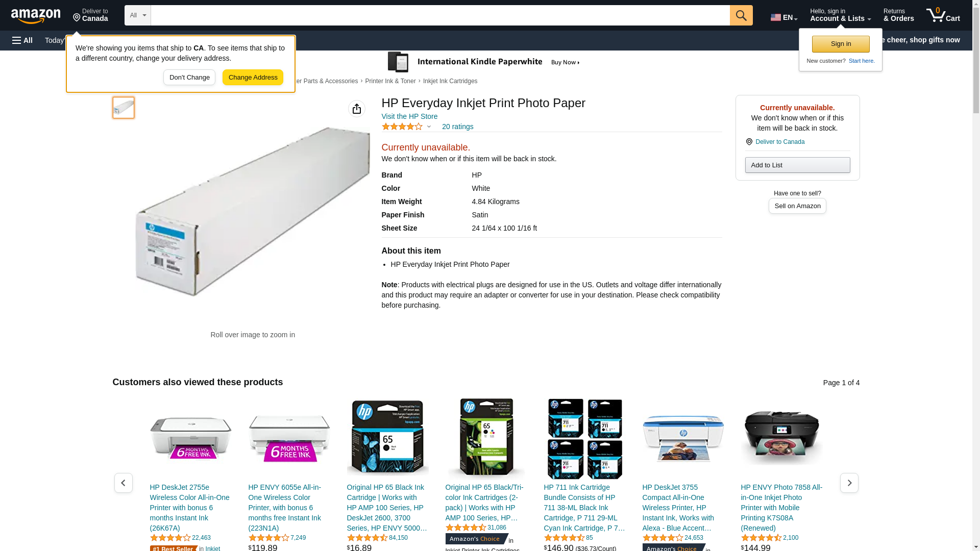Open the EN language dropdown
The width and height of the screenshot is (980, 551).
click(x=783, y=17)
